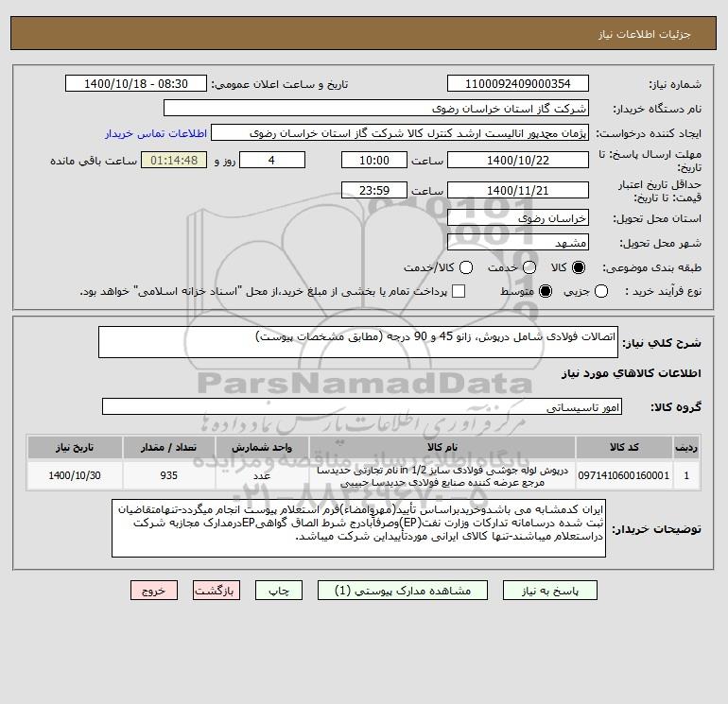Click the اطلاعات کالاهای مورد نیاز heading
The image size is (728, 704).
[x=632, y=373]
